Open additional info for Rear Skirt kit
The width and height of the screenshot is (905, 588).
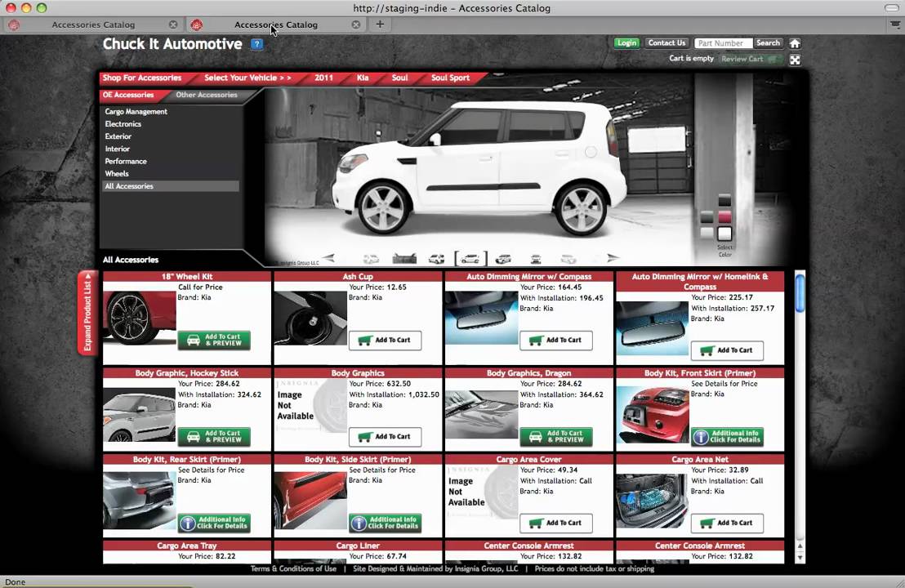pyautogui.click(x=214, y=523)
